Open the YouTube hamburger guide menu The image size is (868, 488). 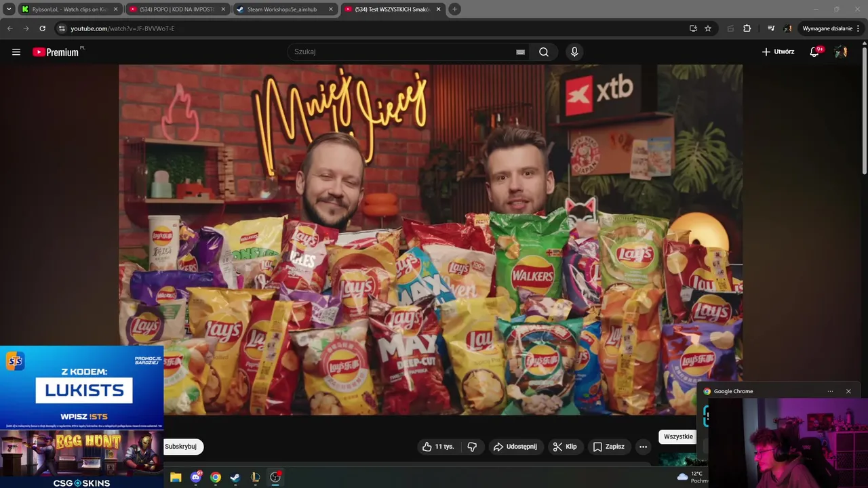click(x=16, y=52)
